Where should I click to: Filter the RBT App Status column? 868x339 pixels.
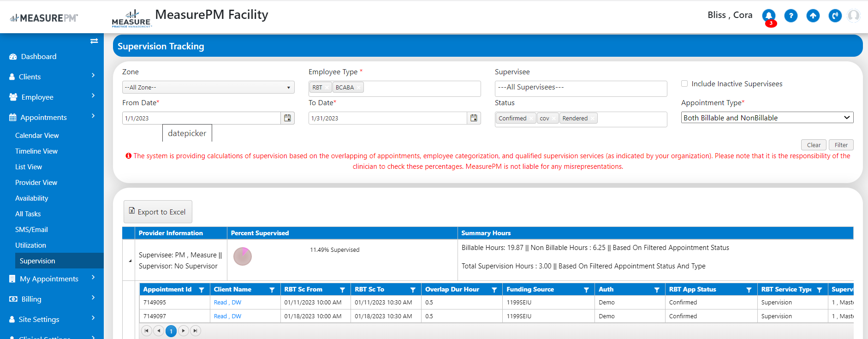tap(749, 290)
